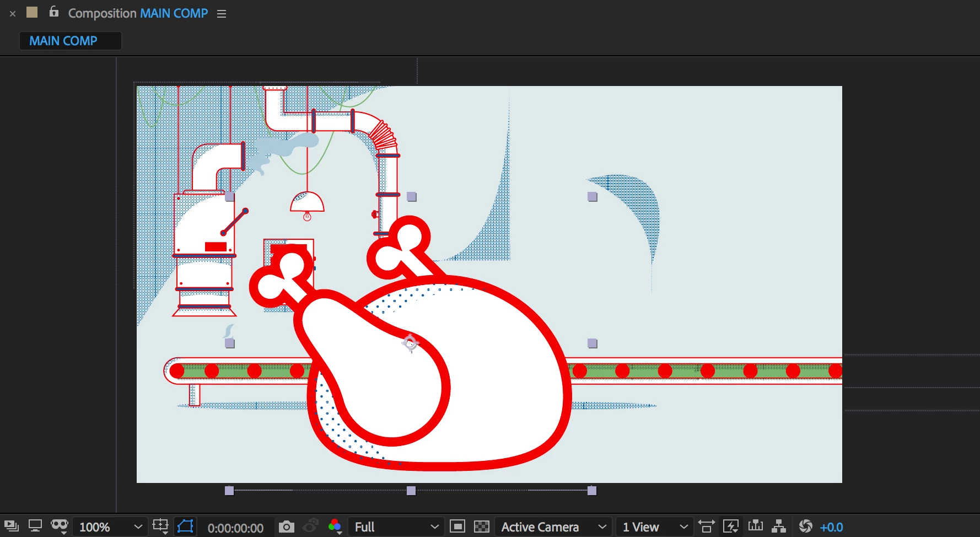
Task: Open grid and guide options
Action: coord(160,527)
